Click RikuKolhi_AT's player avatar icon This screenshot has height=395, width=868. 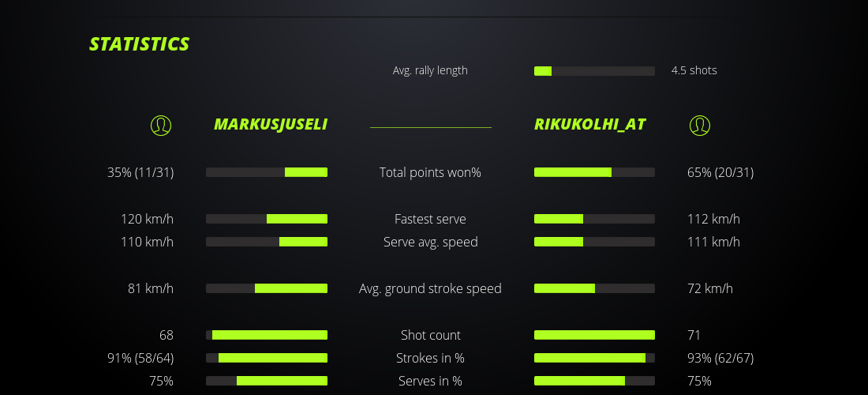[700, 125]
